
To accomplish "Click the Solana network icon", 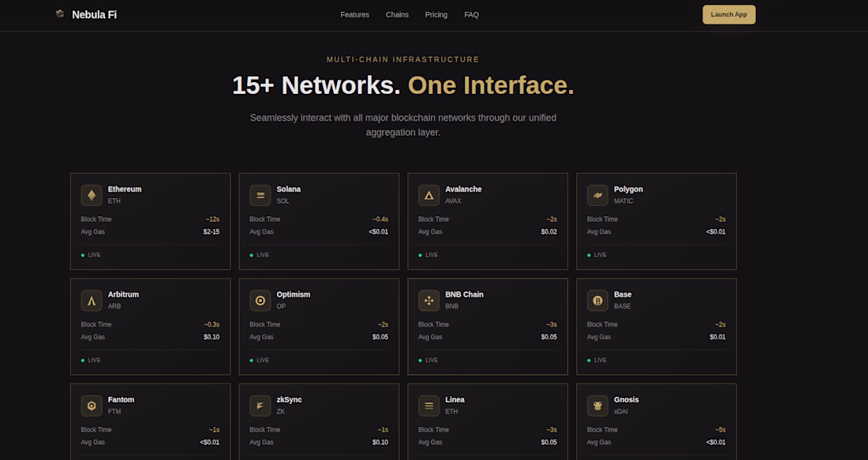I will (260, 195).
